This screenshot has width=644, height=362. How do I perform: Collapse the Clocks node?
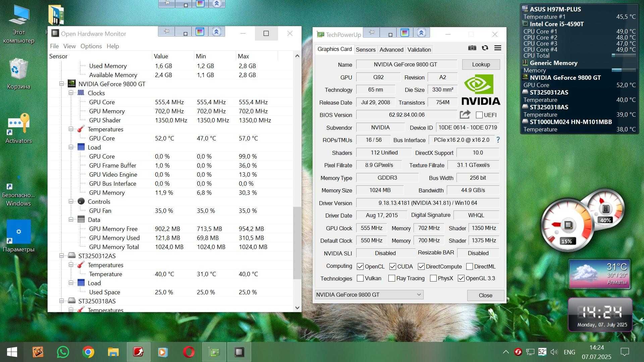point(71,93)
